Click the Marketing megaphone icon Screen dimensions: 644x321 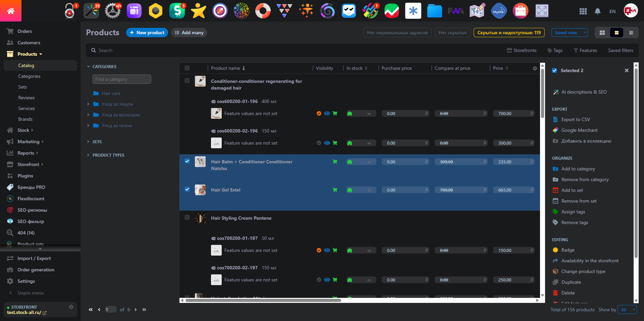tap(10, 142)
